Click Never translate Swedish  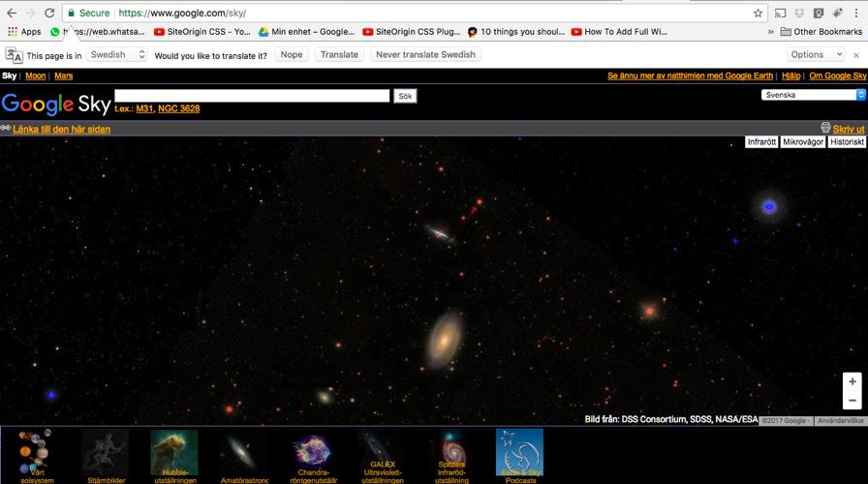pyautogui.click(x=425, y=54)
